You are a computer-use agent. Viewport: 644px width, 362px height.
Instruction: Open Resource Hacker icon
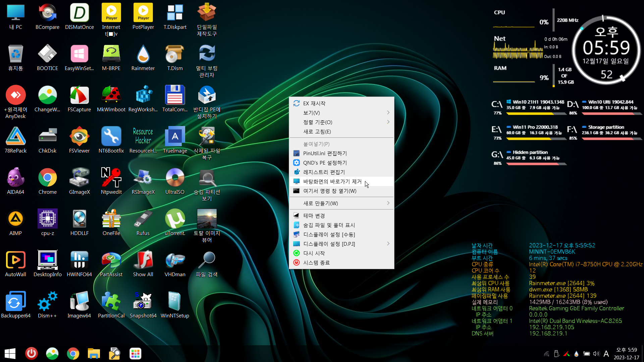click(x=143, y=140)
